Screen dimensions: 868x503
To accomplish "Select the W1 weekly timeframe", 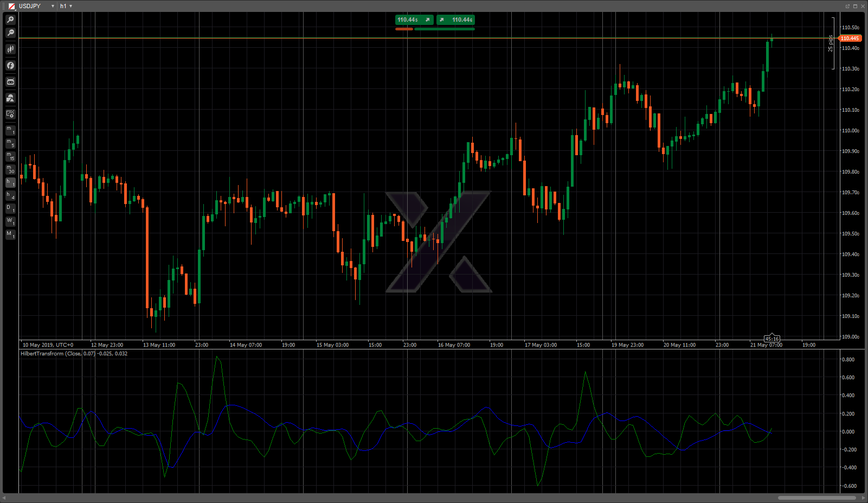I will 10,221.
